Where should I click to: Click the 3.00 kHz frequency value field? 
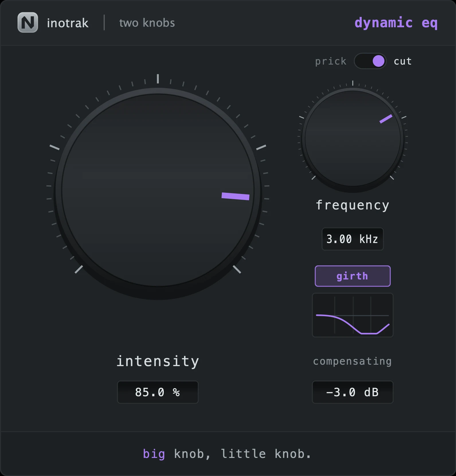tap(353, 239)
